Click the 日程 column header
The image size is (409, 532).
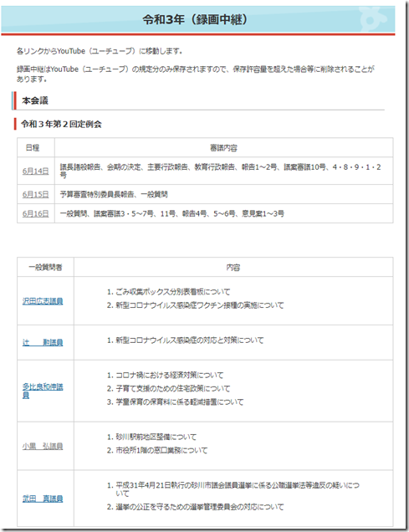33,147
